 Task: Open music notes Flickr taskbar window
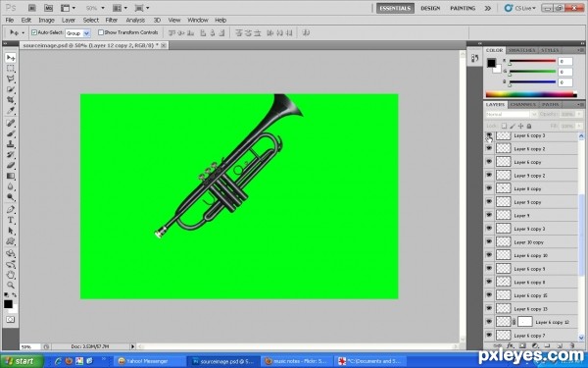[x=297, y=361]
